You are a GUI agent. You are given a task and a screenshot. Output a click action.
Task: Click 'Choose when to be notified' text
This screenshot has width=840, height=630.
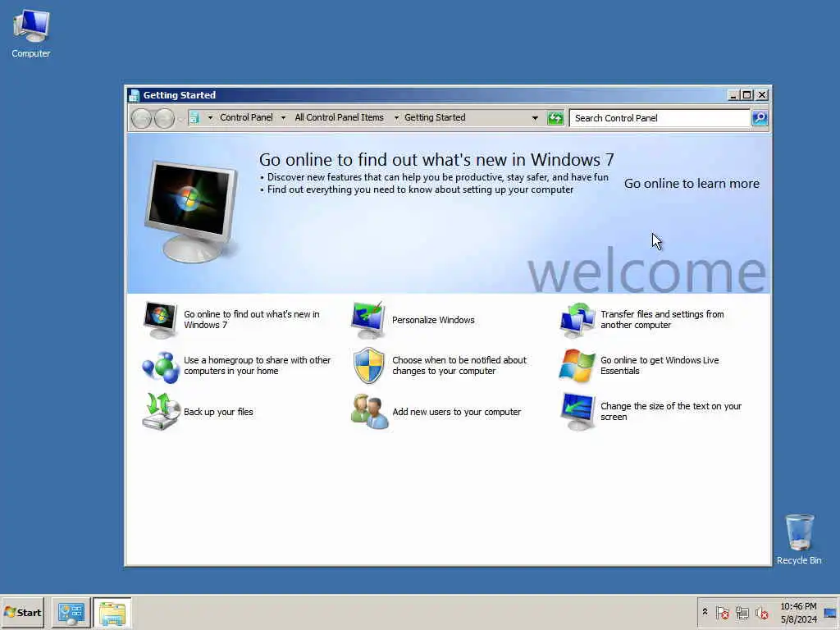pyautogui.click(x=459, y=365)
